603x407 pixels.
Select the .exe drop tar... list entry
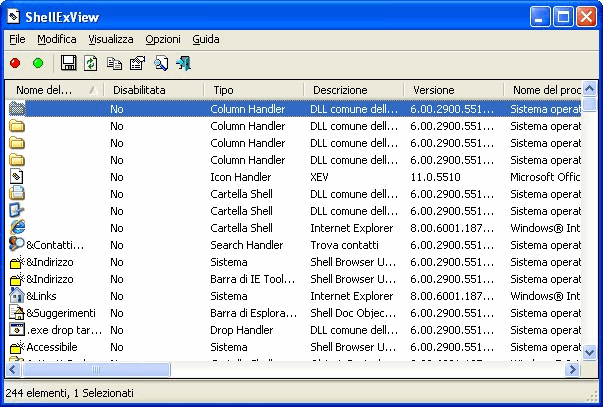click(x=64, y=330)
